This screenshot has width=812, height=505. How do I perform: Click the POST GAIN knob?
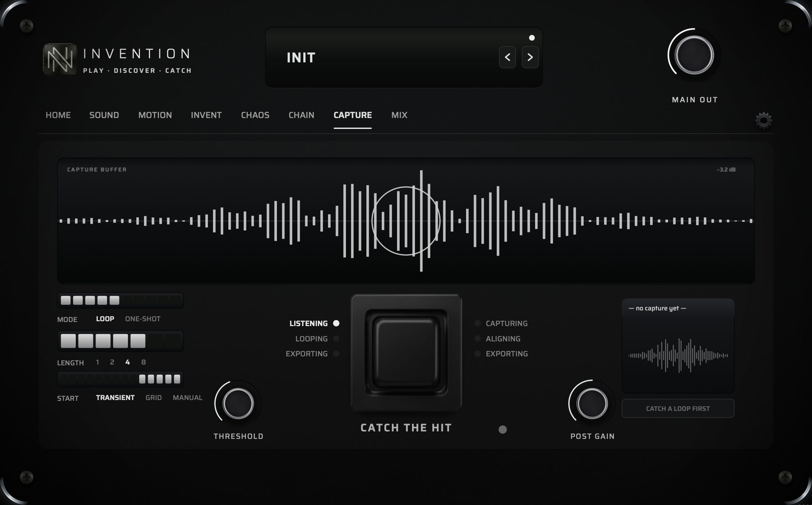point(592,404)
